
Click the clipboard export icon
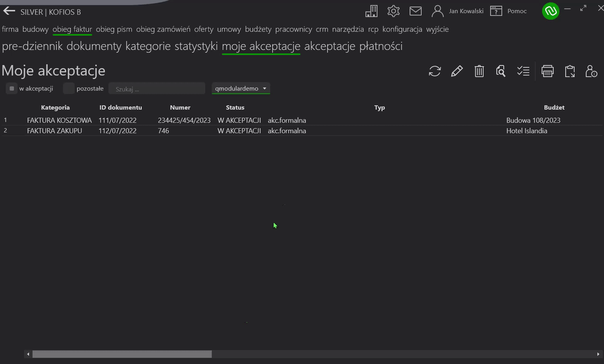[x=570, y=71]
